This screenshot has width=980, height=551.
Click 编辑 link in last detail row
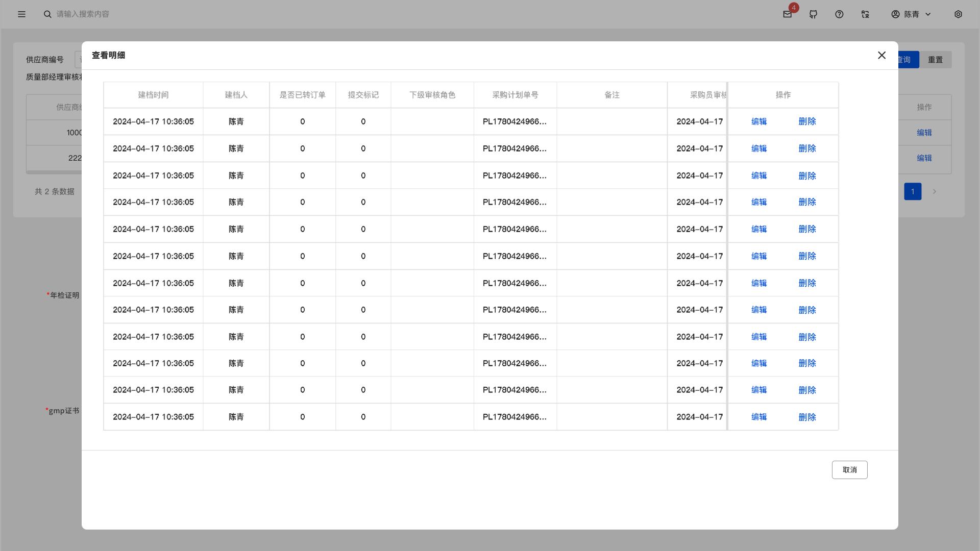click(x=759, y=417)
